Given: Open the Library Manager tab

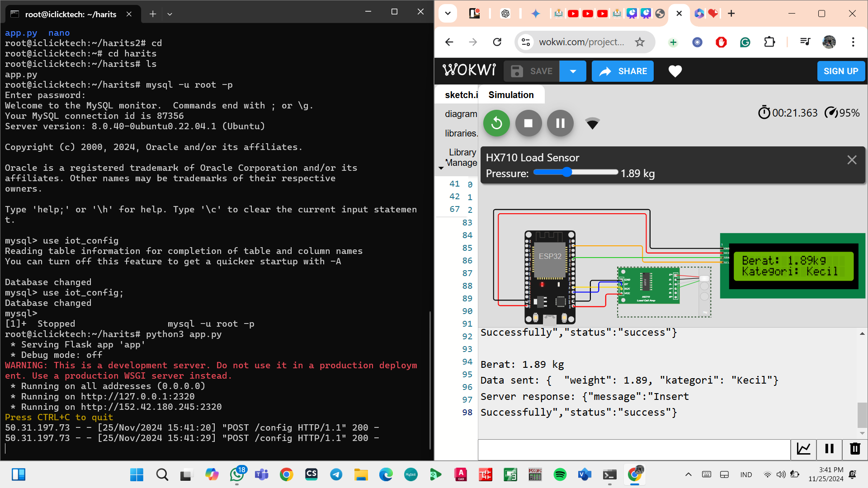Looking at the screenshot, I should coord(462,157).
